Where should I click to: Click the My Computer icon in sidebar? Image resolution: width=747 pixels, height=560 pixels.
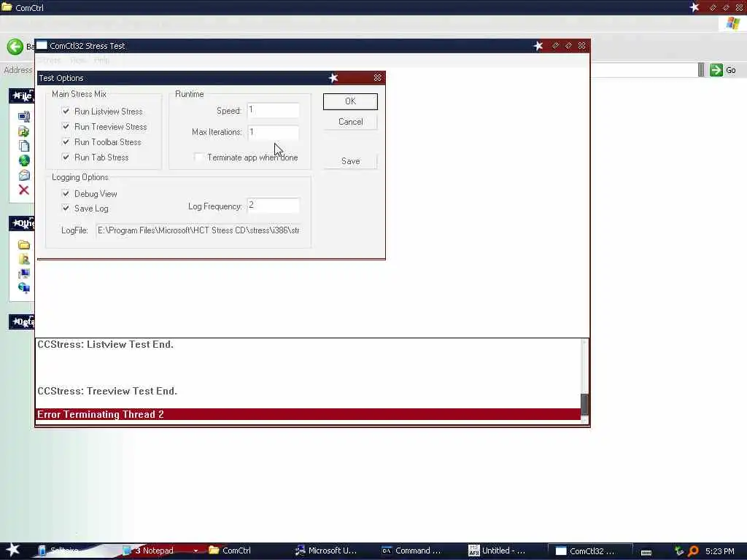click(24, 274)
